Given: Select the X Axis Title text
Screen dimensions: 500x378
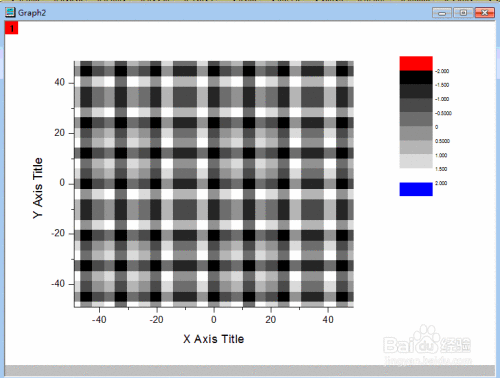Looking at the screenshot, I should point(214,339).
